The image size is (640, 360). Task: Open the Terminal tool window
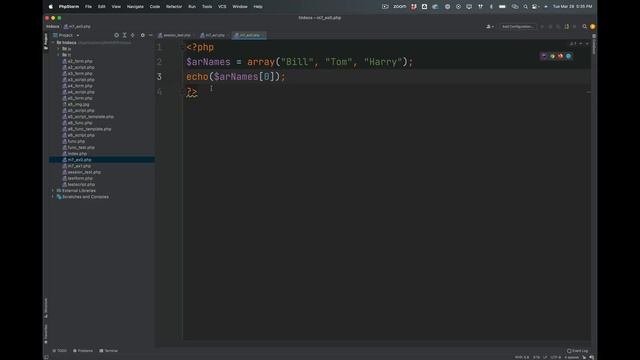109,351
